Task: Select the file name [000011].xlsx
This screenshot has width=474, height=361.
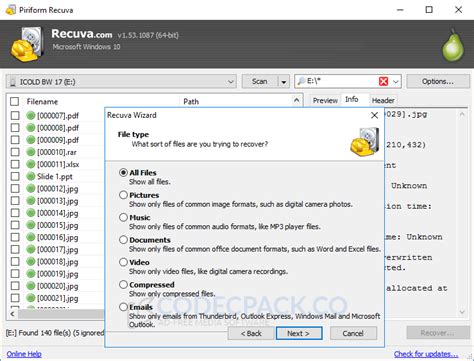Action: [x=58, y=164]
